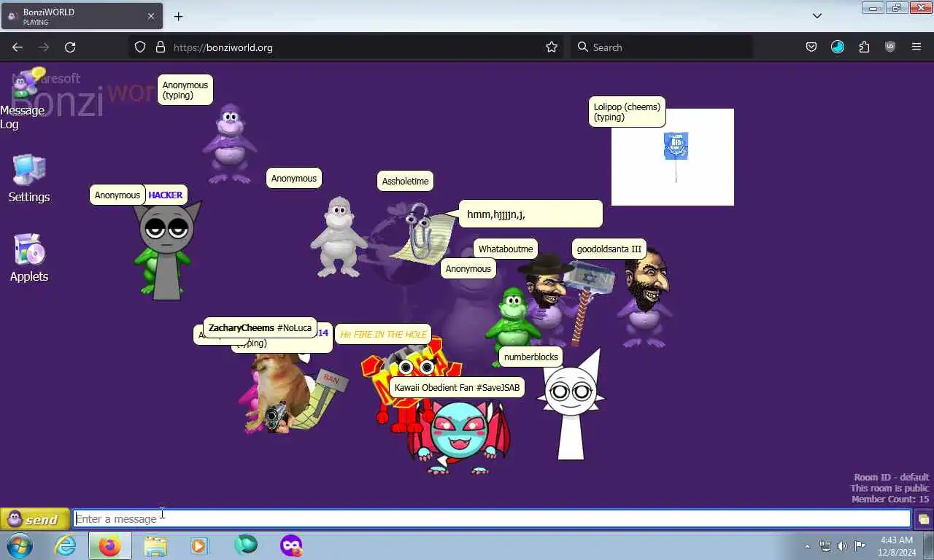Click the grayed forward arrow in browser
Image resolution: width=934 pixels, height=560 pixels.
pos(44,47)
